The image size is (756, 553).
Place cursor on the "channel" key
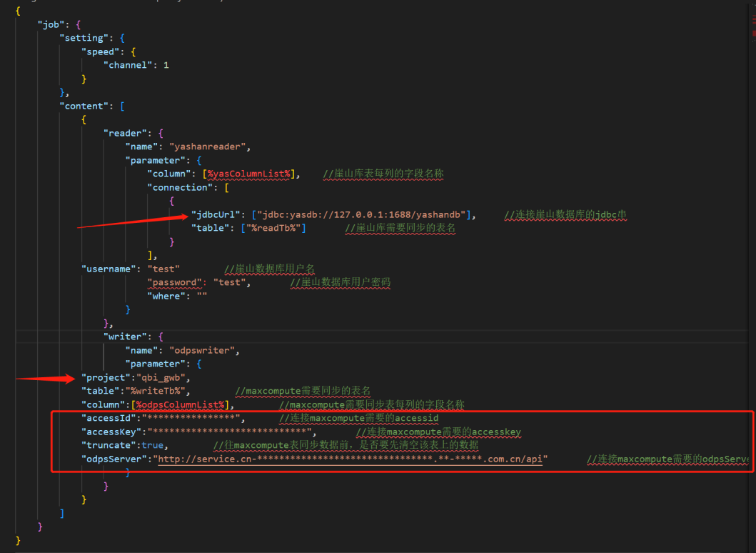(128, 65)
